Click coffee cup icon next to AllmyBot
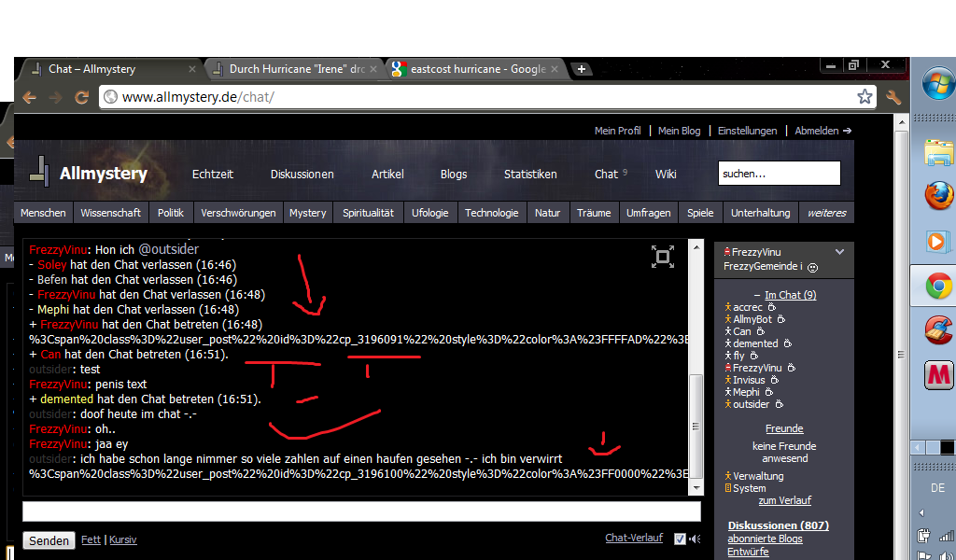The height and width of the screenshot is (560, 956). pos(781,319)
